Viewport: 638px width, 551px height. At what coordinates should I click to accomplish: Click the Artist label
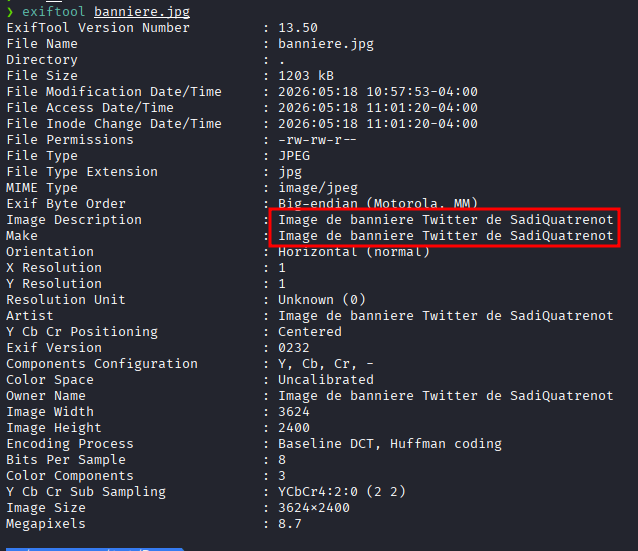coord(30,316)
